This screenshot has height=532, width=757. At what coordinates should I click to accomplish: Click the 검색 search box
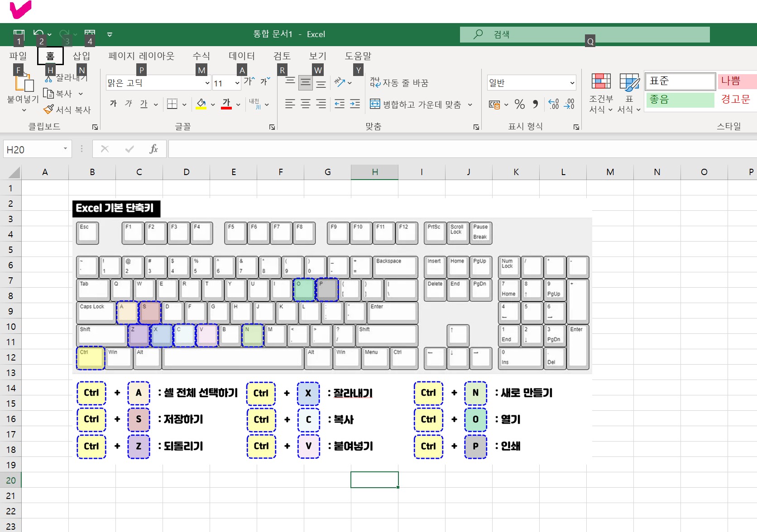585,34
